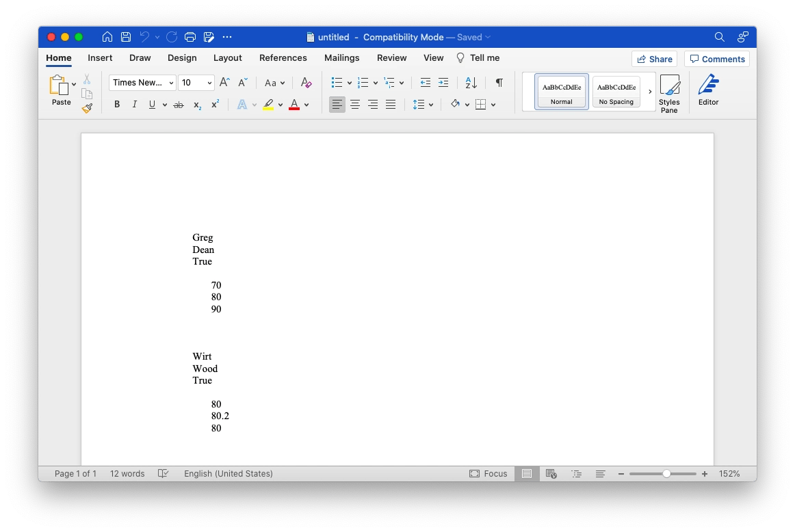This screenshot has width=795, height=532.
Task: Toggle bold formatting
Action: tap(116, 104)
